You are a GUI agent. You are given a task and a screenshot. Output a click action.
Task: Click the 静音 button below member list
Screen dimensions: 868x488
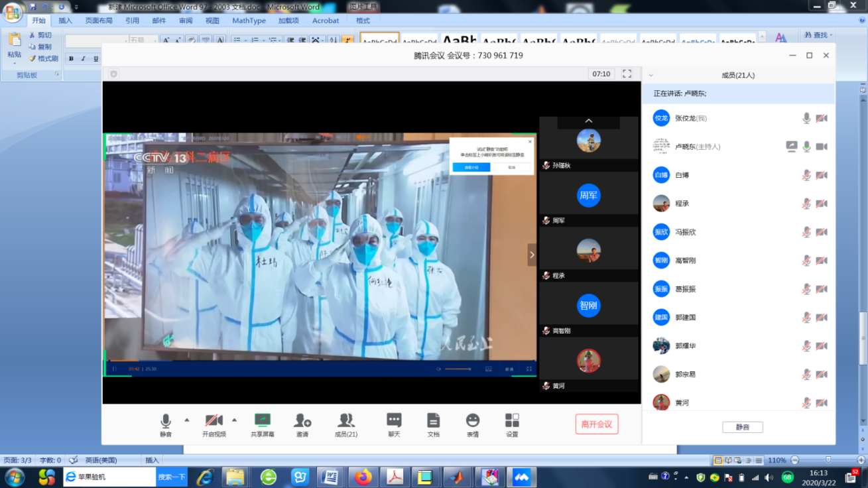pyautogui.click(x=743, y=428)
